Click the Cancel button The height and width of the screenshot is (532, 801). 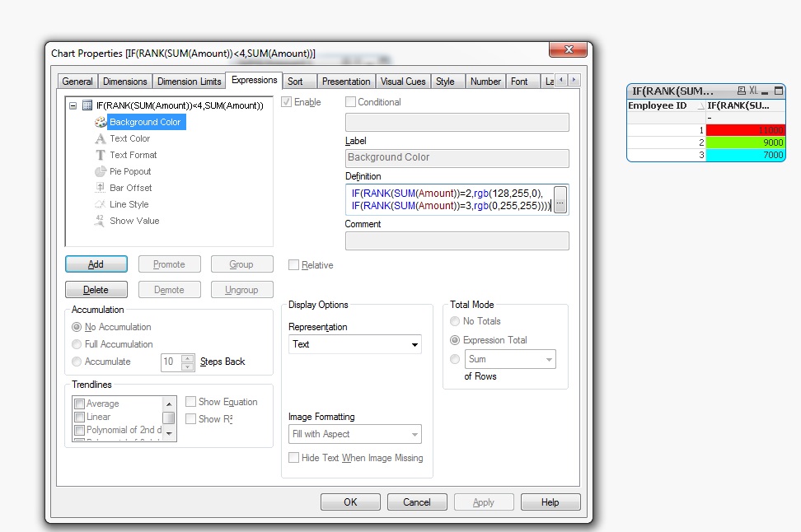coord(417,502)
